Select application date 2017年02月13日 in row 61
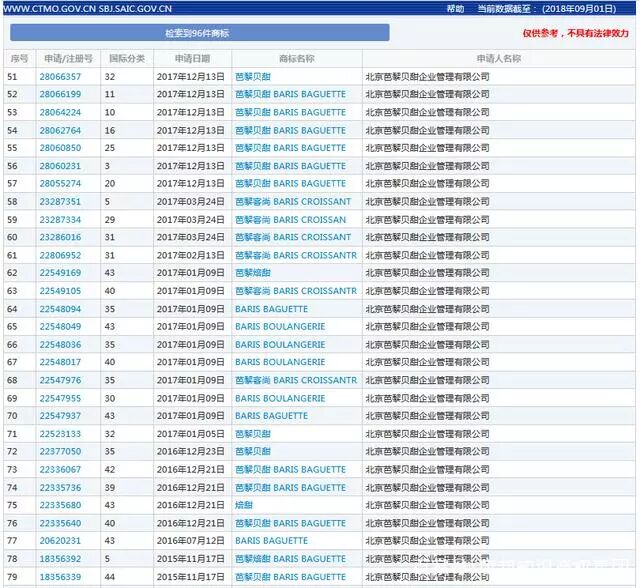 pyautogui.click(x=191, y=255)
